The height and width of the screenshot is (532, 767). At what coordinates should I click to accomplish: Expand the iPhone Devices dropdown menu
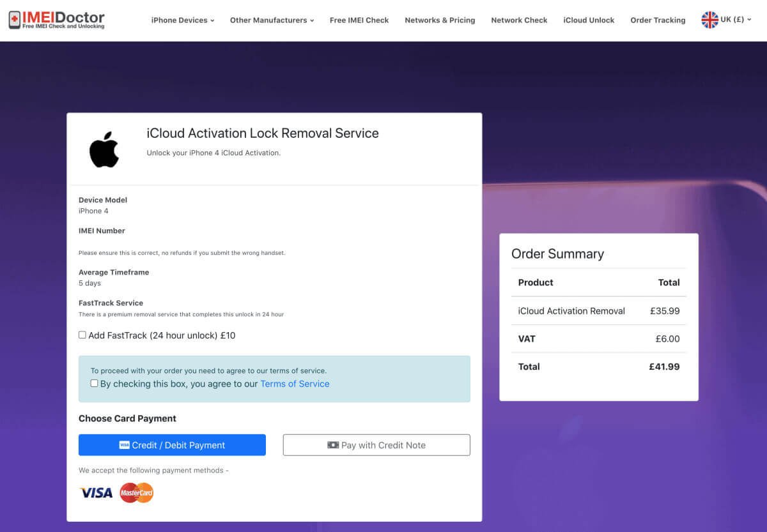183,20
